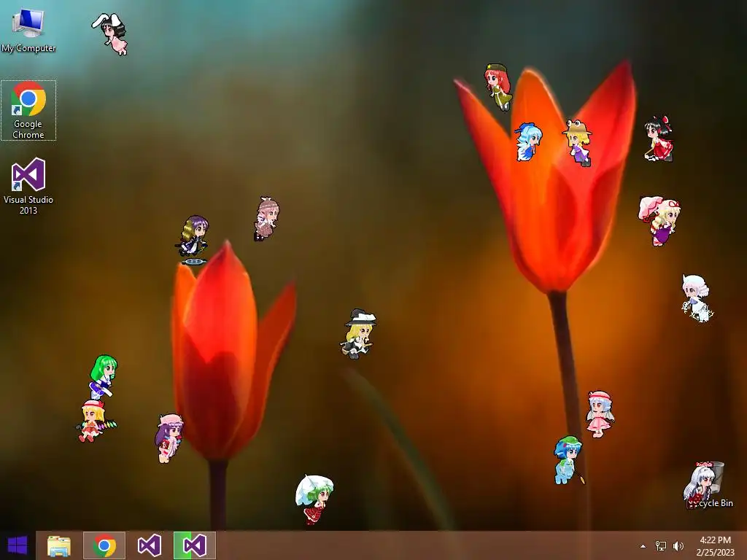
Task: Select the Visual Studio 2013 desktop shortcut
Action: point(28,186)
